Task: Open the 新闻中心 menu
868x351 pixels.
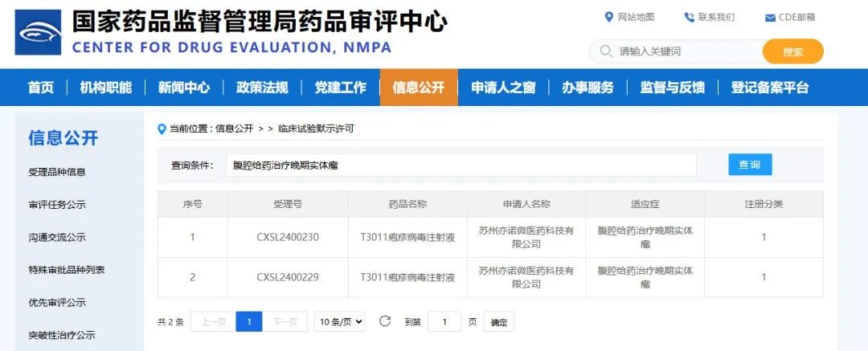Action: 184,88
